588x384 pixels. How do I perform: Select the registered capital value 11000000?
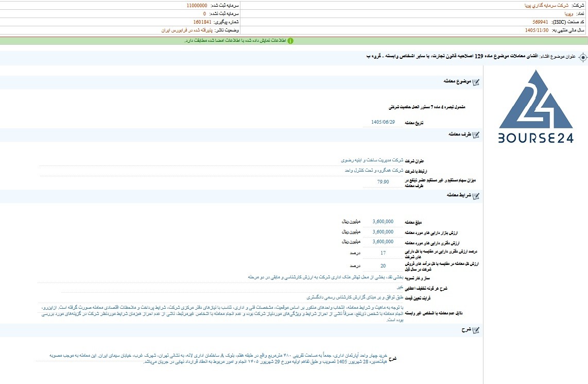(x=197, y=6)
